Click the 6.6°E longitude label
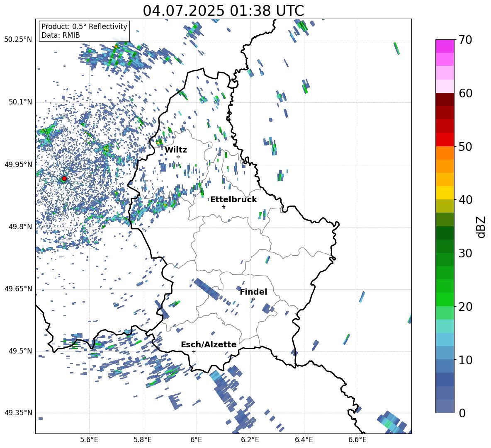 tap(357, 440)
